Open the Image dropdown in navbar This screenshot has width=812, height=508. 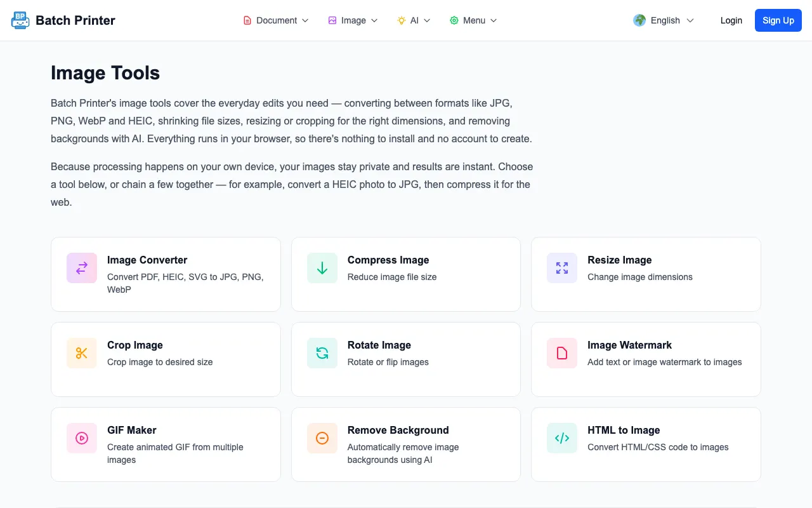(x=353, y=20)
